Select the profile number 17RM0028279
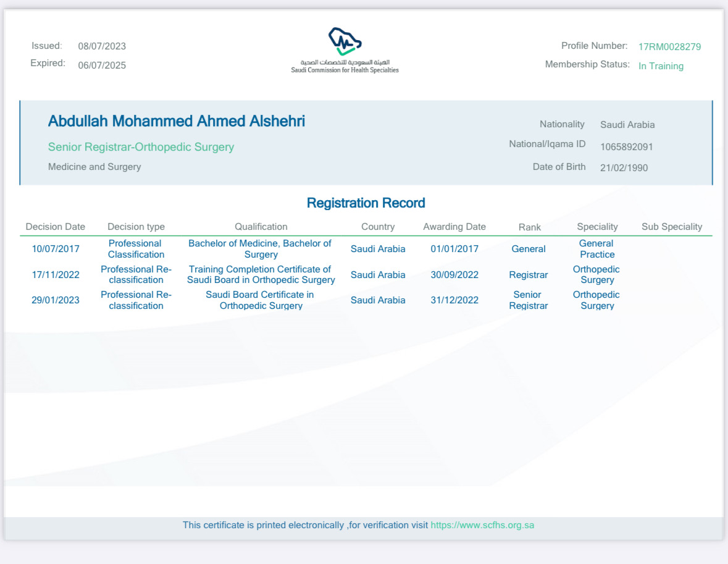This screenshot has height=564, width=728. tap(669, 46)
